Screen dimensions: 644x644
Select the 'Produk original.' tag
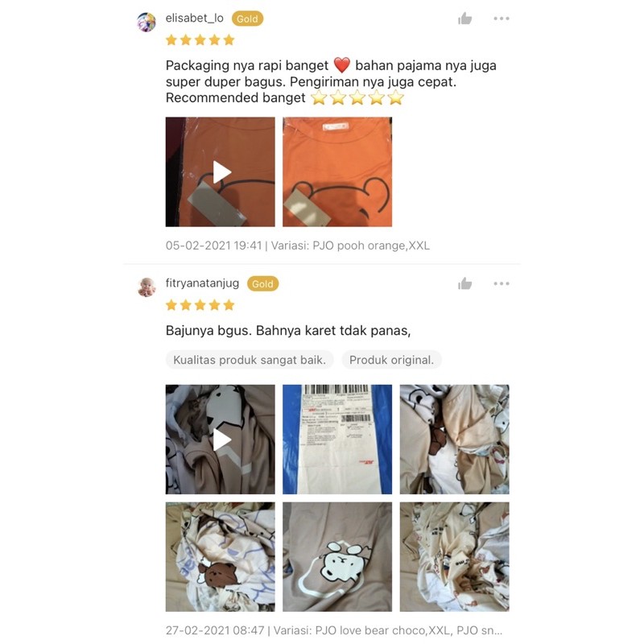click(x=391, y=360)
